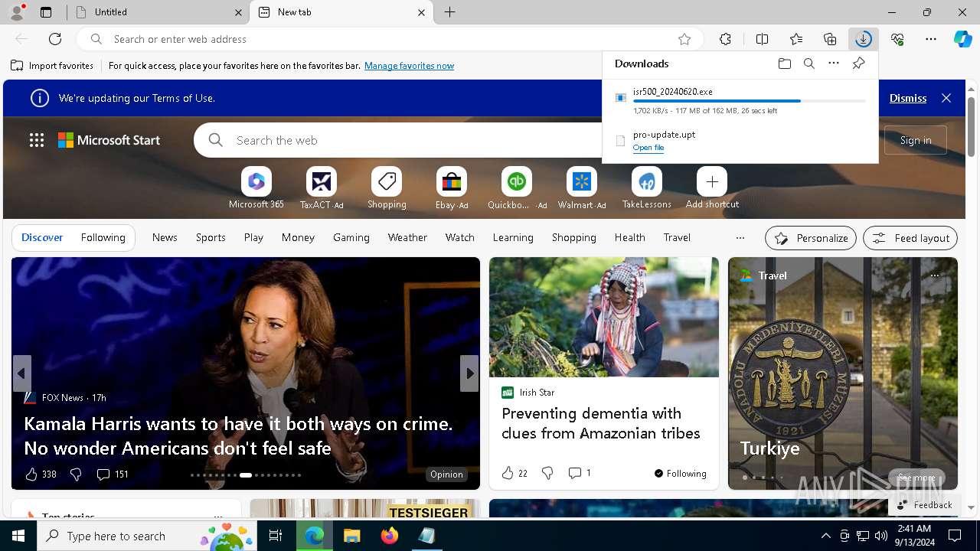Open Windows Start menu
The width and height of the screenshot is (980, 551).
(18, 536)
